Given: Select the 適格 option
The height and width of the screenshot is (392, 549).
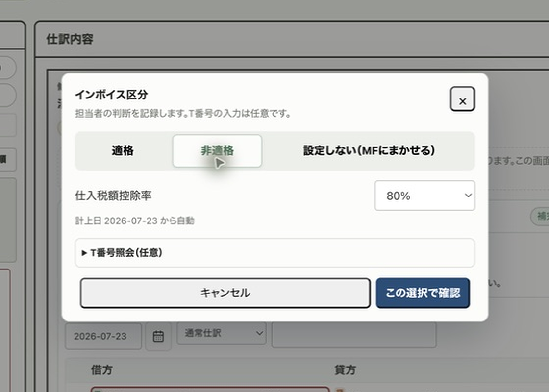Looking at the screenshot, I should tap(123, 151).
